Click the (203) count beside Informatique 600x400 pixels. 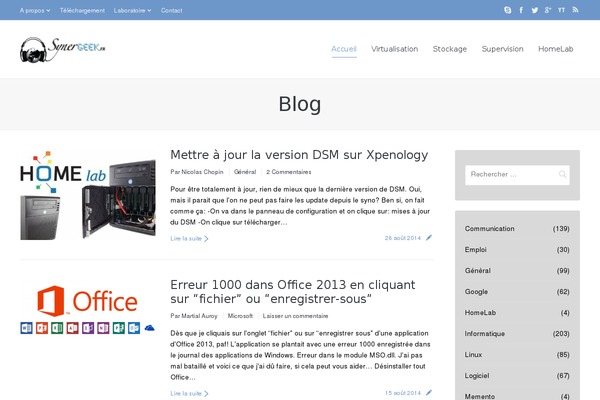(561, 334)
